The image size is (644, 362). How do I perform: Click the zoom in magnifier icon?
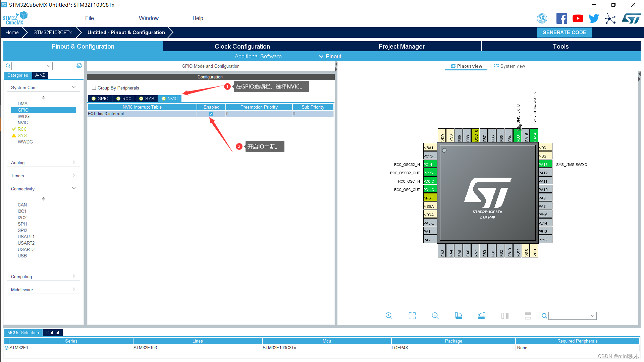[x=389, y=316]
